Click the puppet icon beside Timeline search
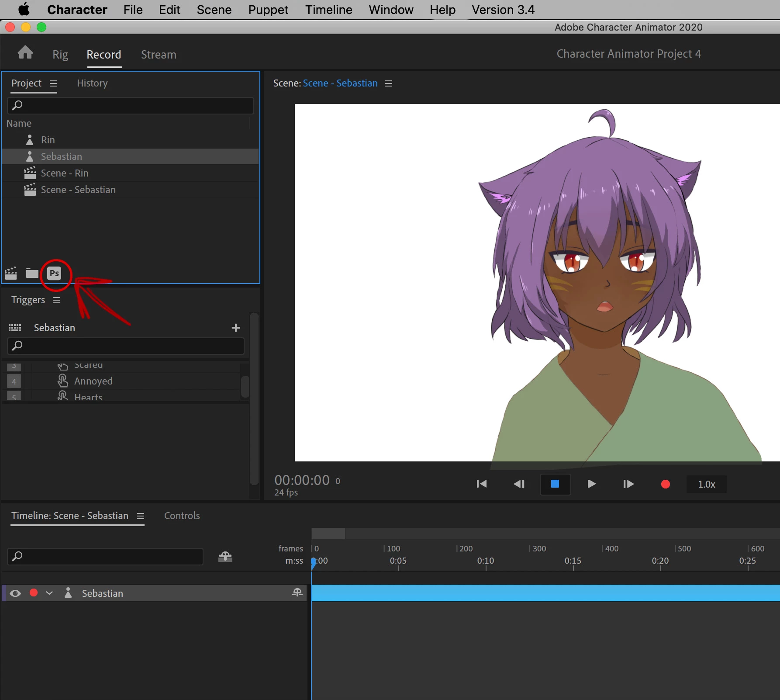780x700 pixels. [225, 556]
